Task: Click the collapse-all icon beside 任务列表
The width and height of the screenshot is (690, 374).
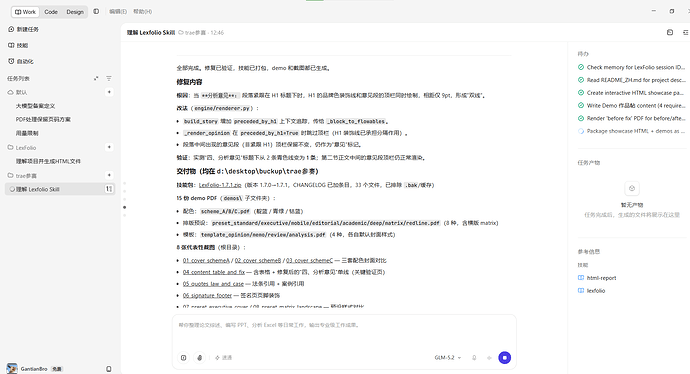Action: [96, 78]
